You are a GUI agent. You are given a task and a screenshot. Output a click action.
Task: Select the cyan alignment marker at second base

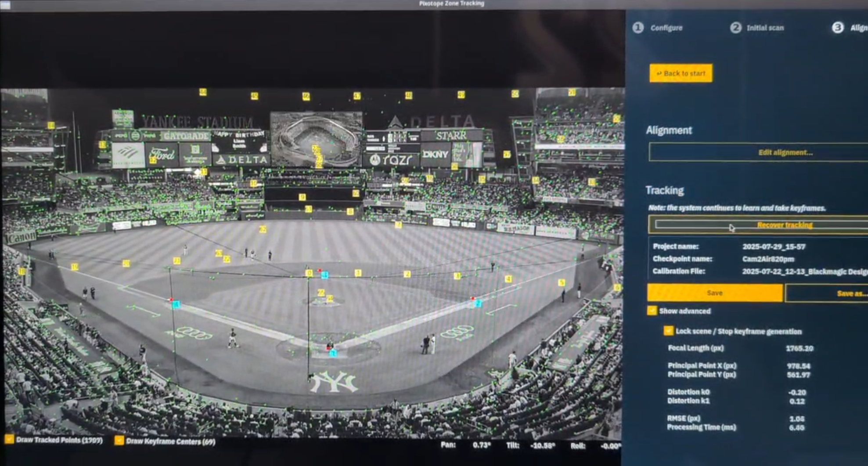coord(324,275)
